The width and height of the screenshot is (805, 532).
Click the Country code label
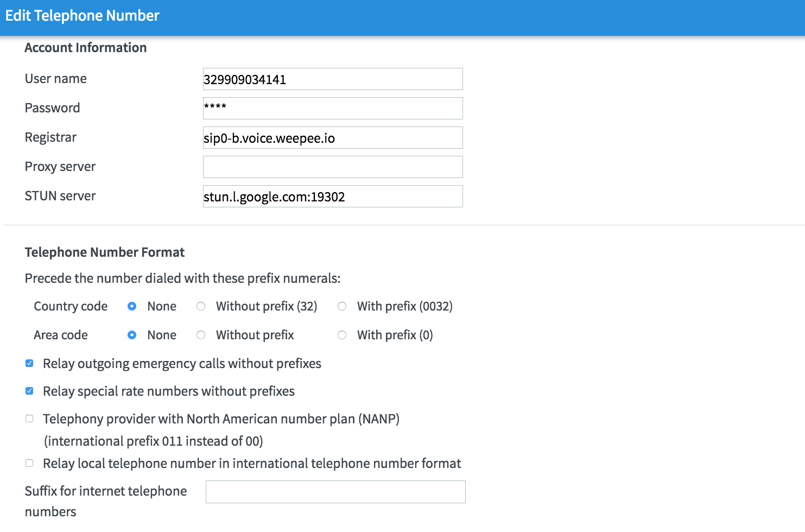[x=71, y=306]
